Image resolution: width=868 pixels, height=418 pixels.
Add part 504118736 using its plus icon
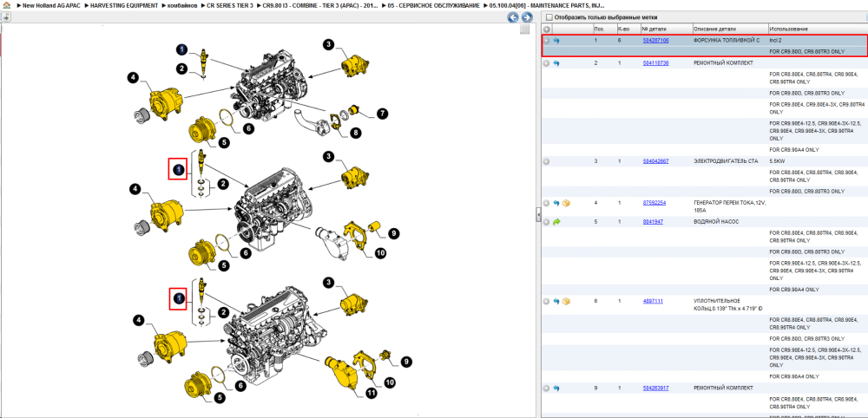click(546, 63)
